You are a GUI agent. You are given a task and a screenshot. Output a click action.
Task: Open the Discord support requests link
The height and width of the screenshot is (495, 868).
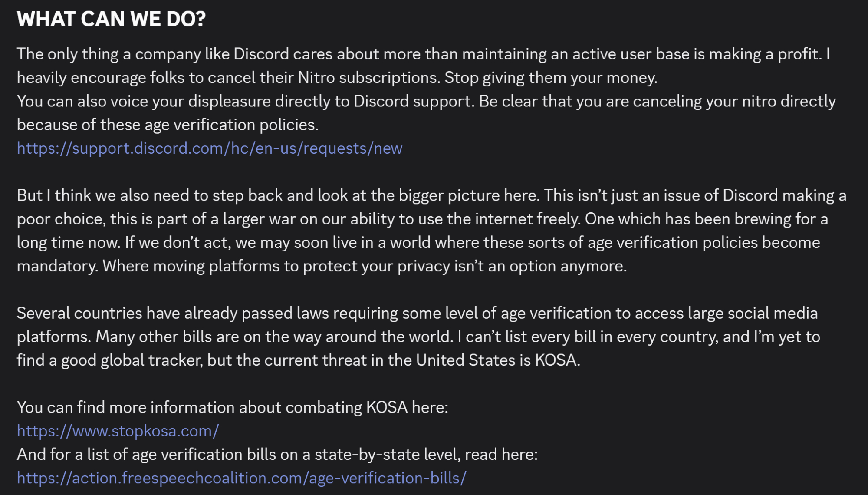click(210, 148)
